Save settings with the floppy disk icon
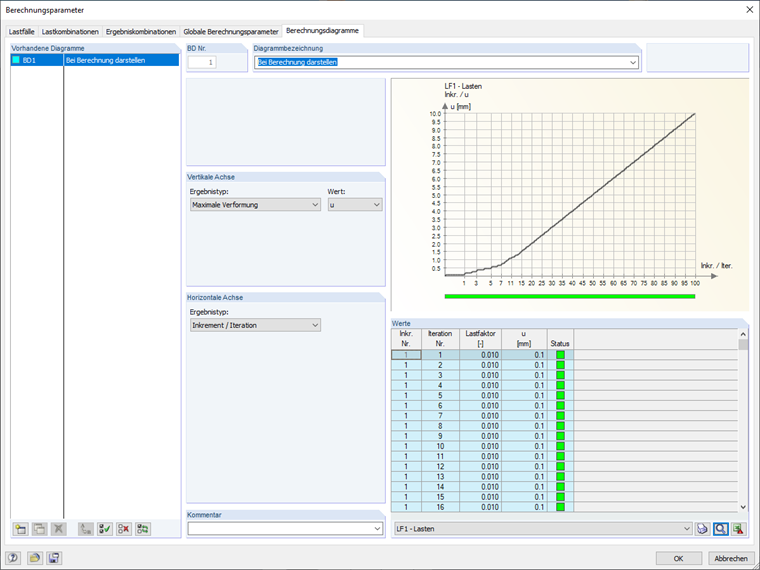The width and height of the screenshot is (760, 570). pos(54,558)
